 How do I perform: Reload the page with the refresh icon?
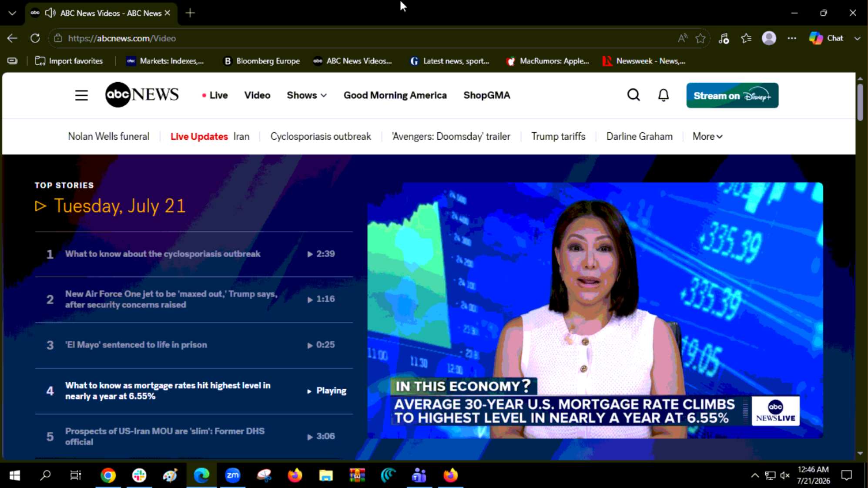[x=35, y=38]
